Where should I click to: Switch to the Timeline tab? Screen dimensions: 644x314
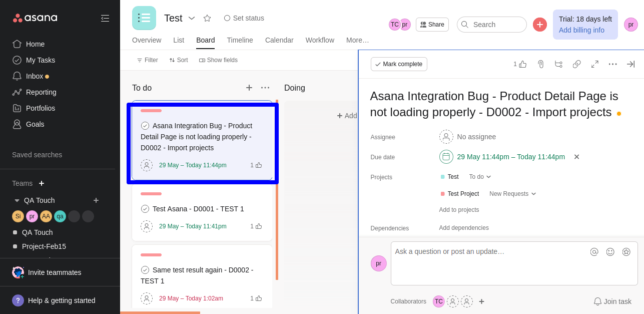pos(240,40)
